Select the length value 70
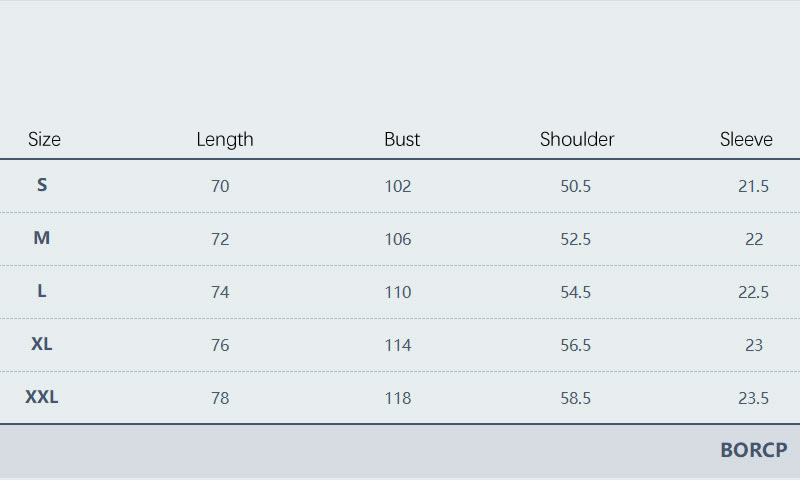Image resolution: width=800 pixels, height=480 pixels. (220, 186)
